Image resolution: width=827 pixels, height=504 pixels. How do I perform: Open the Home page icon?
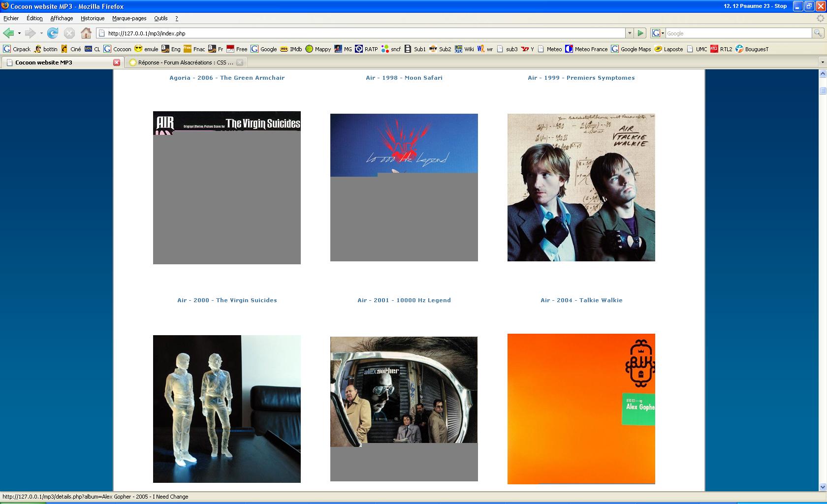tap(86, 33)
